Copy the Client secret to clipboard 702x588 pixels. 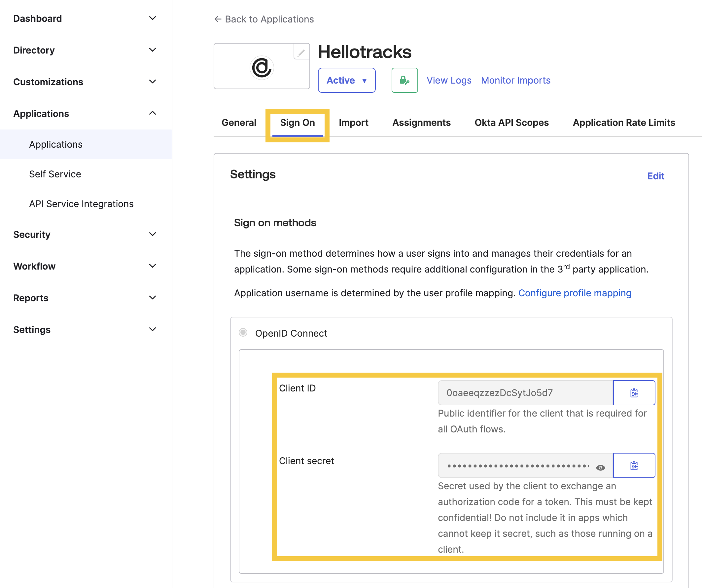[634, 465]
